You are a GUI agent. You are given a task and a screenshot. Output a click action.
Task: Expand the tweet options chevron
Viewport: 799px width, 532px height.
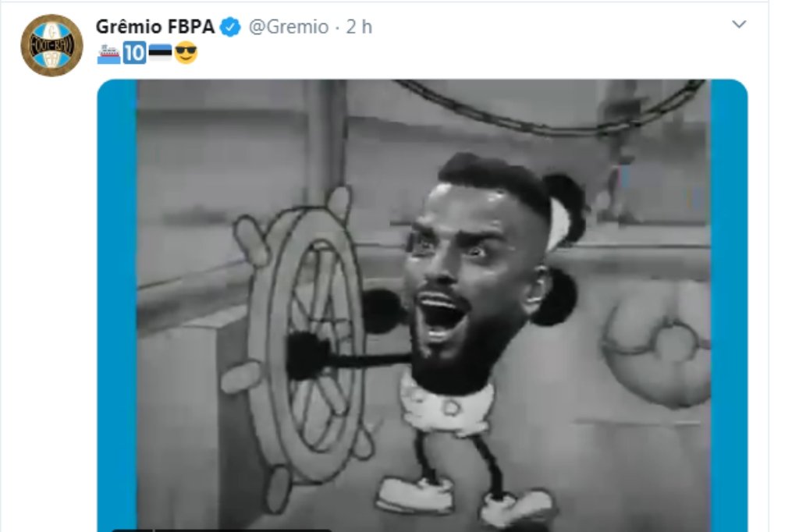(739, 24)
